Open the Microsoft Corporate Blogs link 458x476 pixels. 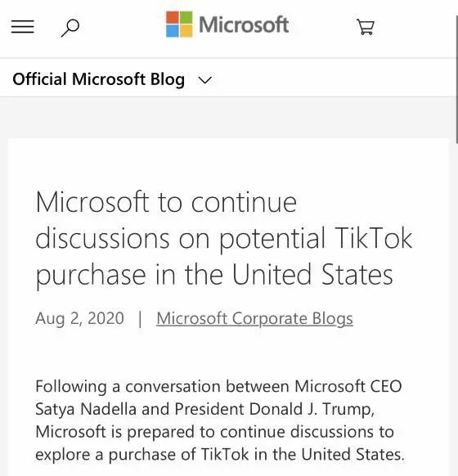click(x=254, y=319)
